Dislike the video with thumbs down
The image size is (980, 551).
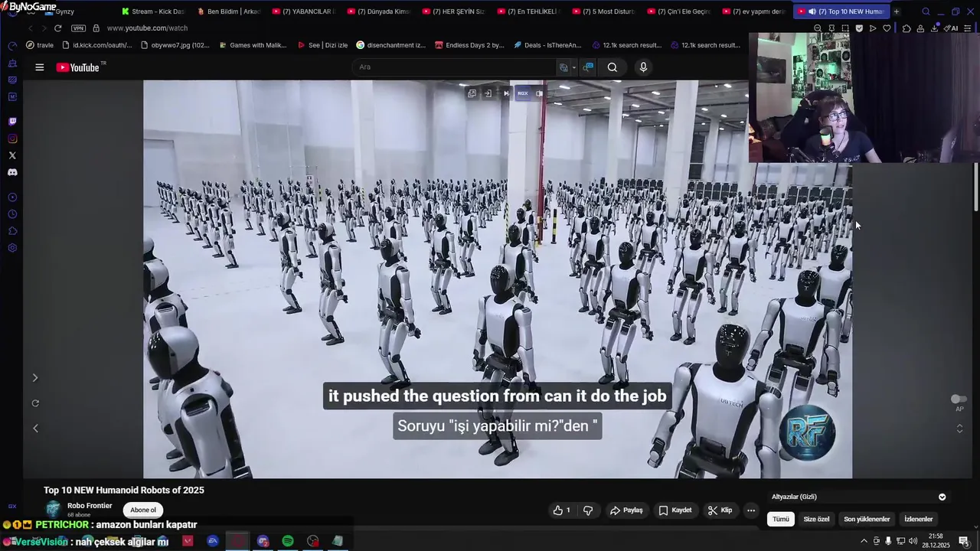588,510
